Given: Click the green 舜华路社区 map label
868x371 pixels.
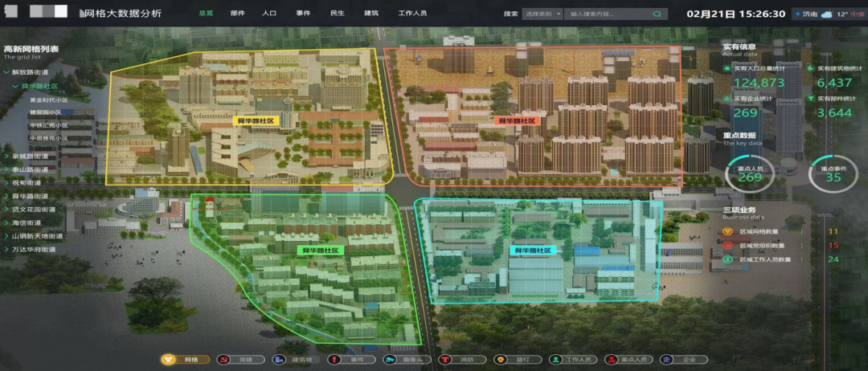Looking at the screenshot, I should [321, 251].
